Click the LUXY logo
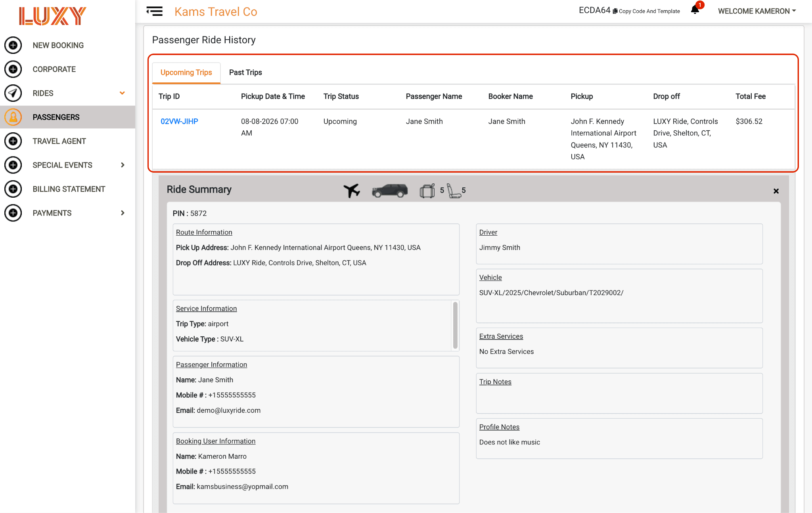This screenshot has height=513, width=812. 53,16
